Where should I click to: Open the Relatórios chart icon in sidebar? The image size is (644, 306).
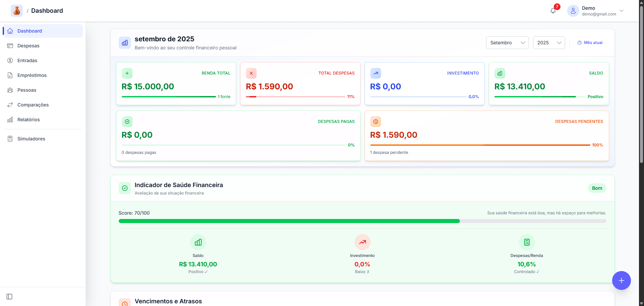click(10, 120)
